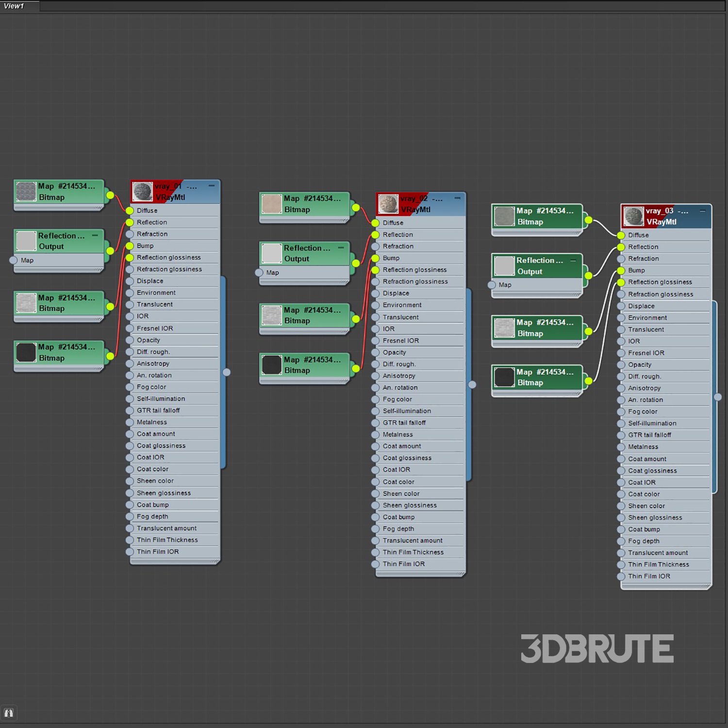Select the Coat color slot on vray_02
728x728 pixels.
pyautogui.click(x=398, y=482)
